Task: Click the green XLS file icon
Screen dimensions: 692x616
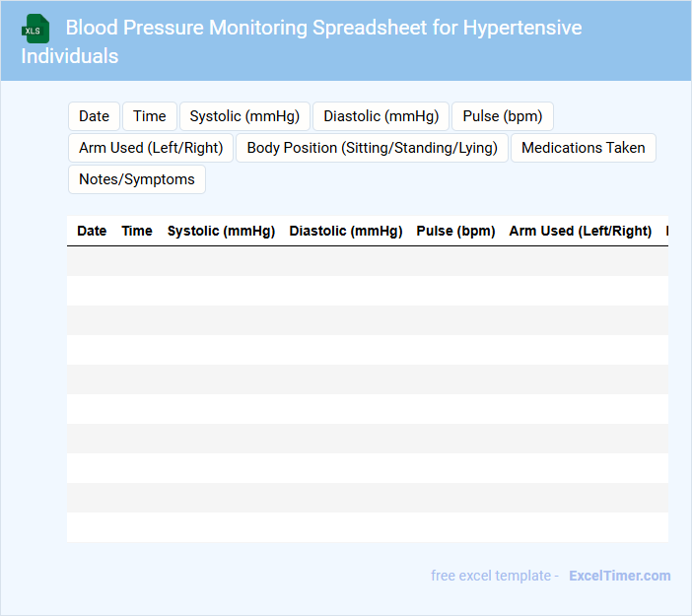Action: click(x=35, y=29)
